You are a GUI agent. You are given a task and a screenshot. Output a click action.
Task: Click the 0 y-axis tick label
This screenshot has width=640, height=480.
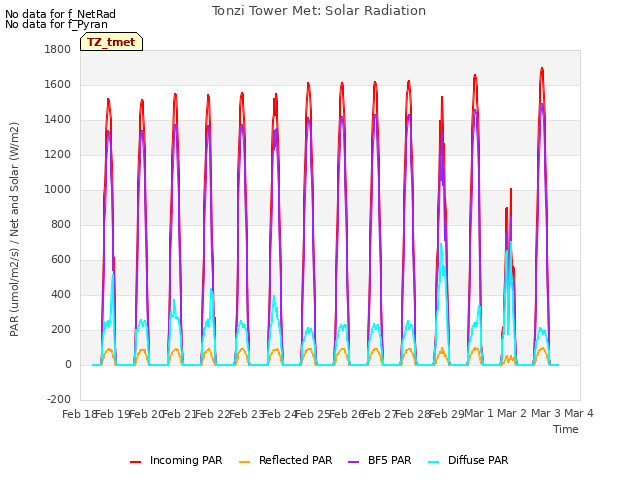click(68, 364)
